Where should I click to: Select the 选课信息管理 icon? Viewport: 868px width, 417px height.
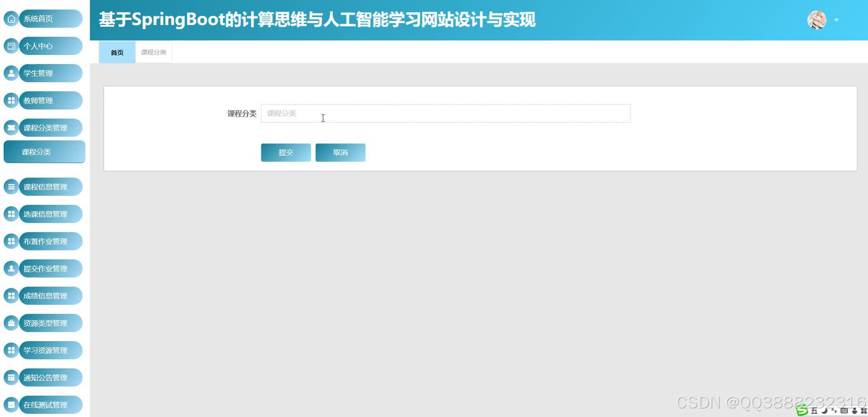[x=11, y=214]
